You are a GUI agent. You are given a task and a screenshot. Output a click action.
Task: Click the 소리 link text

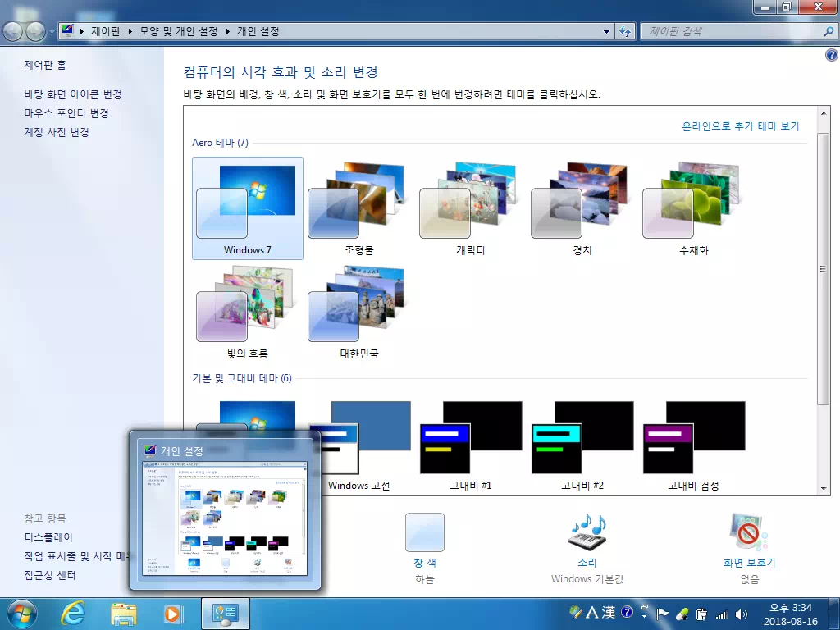(x=587, y=563)
